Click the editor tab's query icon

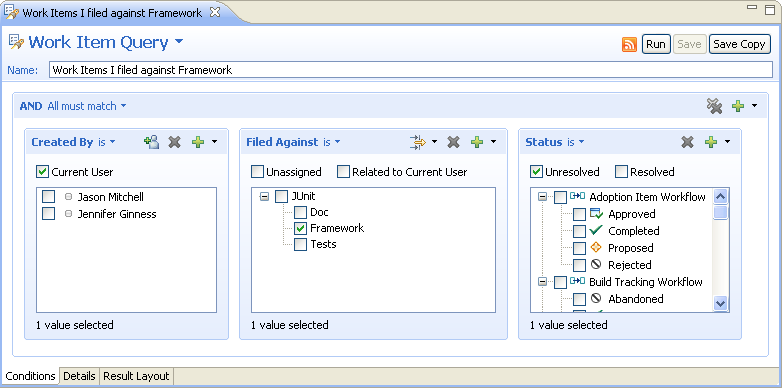[x=11, y=12]
